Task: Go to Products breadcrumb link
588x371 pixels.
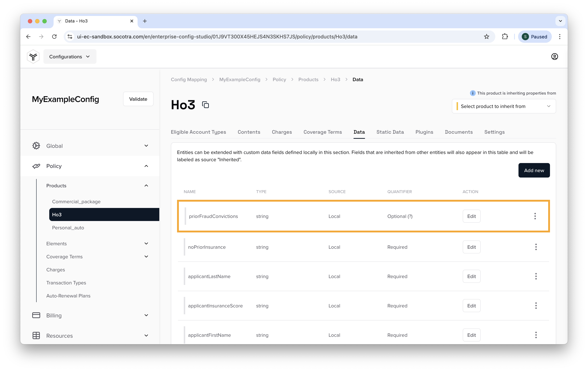Action: tap(308, 79)
